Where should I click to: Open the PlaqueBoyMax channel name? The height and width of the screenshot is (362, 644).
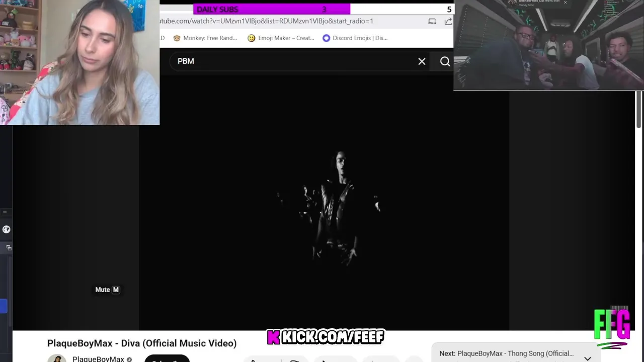(x=98, y=359)
